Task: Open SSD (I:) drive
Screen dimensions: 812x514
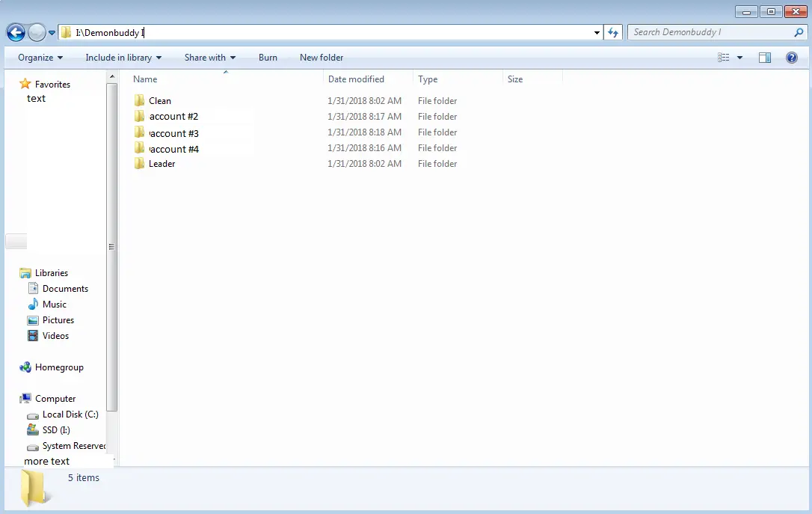Action: [x=56, y=430]
